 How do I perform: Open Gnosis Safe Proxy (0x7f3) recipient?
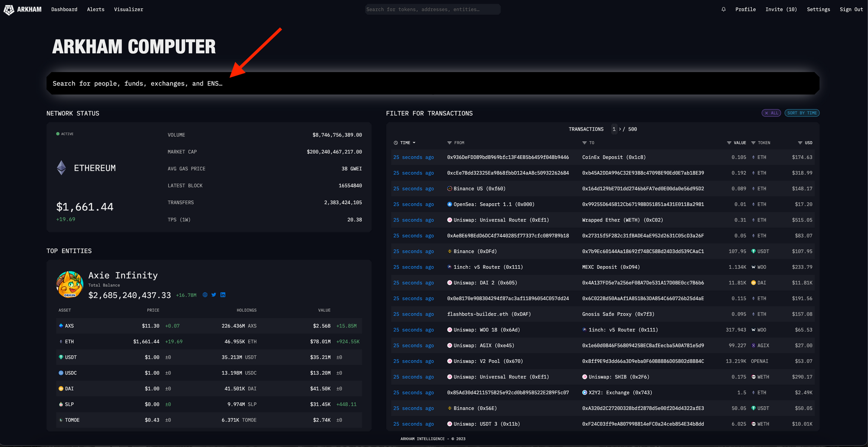pyautogui.click(x=618, y=314)
